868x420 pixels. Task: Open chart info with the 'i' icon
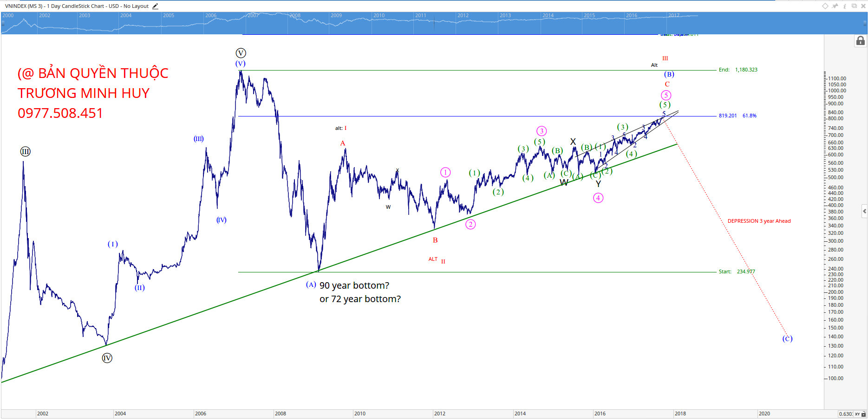pyautogui.click(x=844, y=6)
